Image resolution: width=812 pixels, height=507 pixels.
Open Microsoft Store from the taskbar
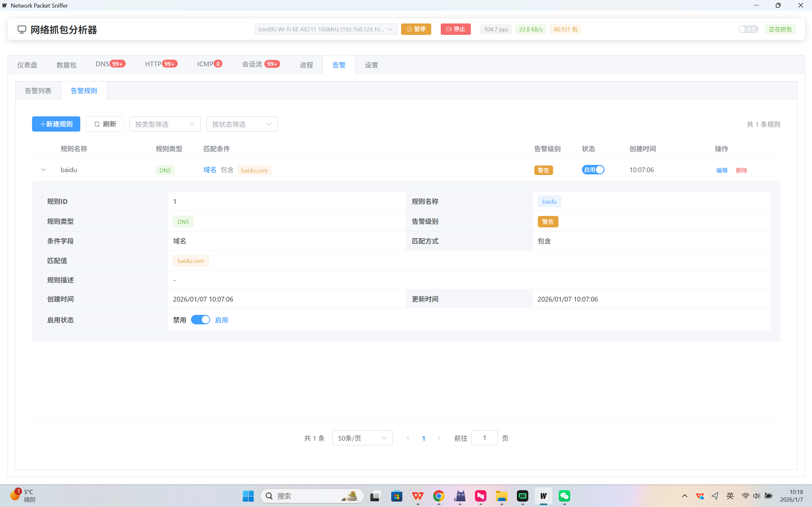(397, 496)
